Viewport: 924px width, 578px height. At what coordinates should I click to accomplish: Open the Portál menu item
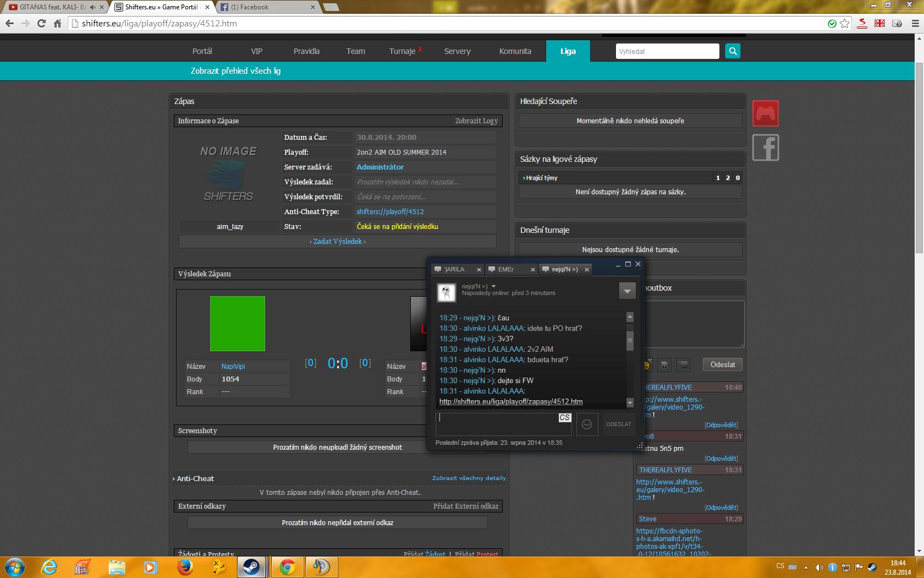click(202, 51)
